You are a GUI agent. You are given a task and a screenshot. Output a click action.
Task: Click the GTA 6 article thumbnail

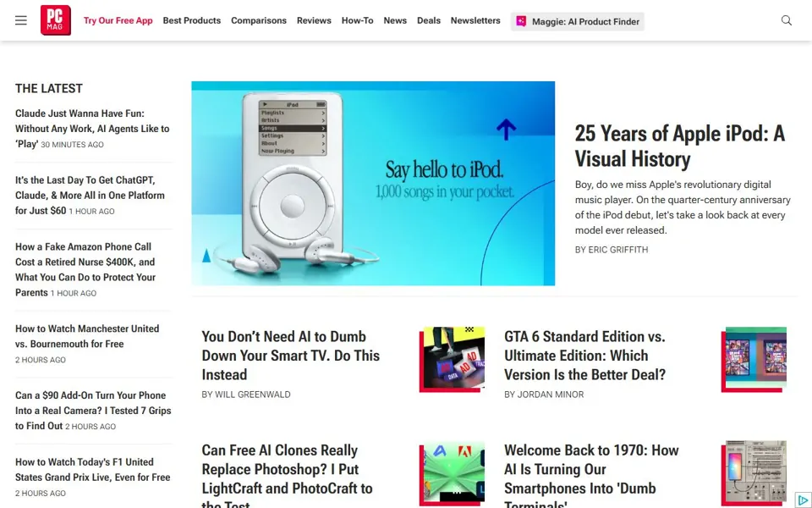click(x=754, y=359)
